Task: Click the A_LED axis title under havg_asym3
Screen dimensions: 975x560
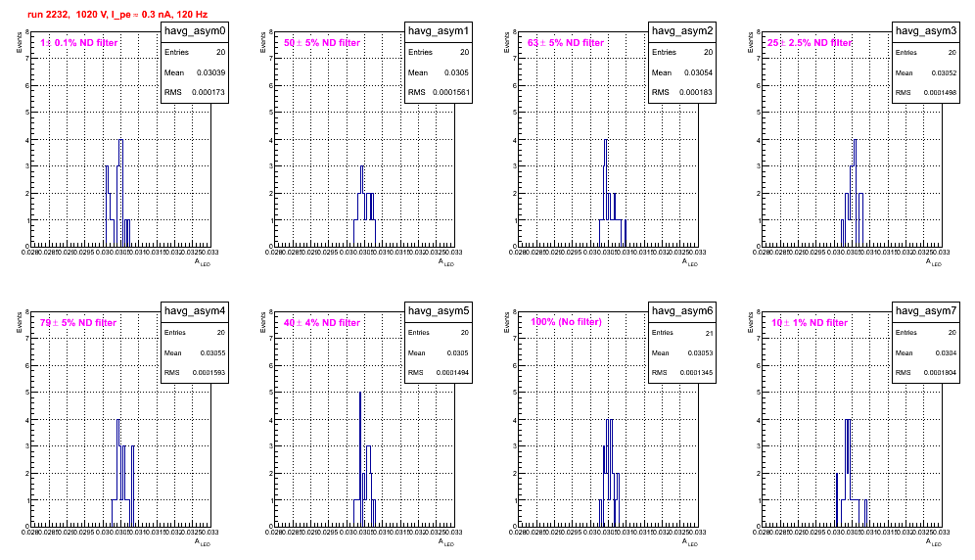Action: pyautogui.click(x=934, y=262)
